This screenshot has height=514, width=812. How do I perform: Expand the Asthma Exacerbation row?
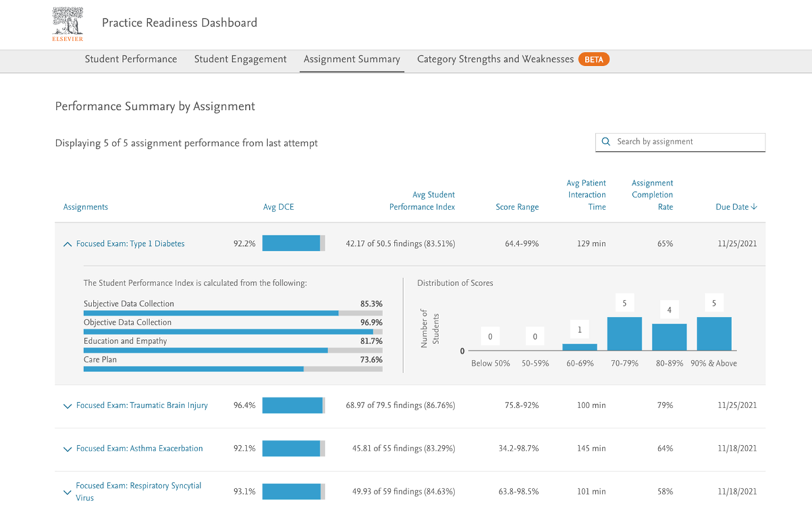67,448
